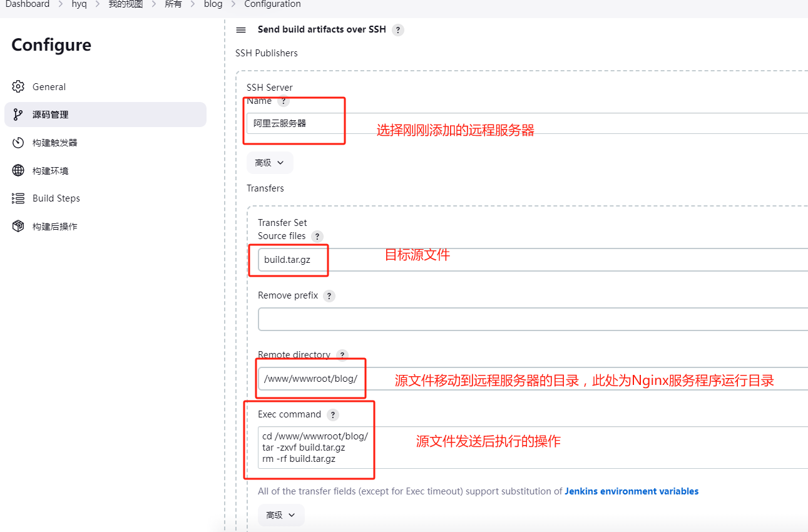
Task: Click the 构建触发器 clock icon
Action: click(18, 142)
